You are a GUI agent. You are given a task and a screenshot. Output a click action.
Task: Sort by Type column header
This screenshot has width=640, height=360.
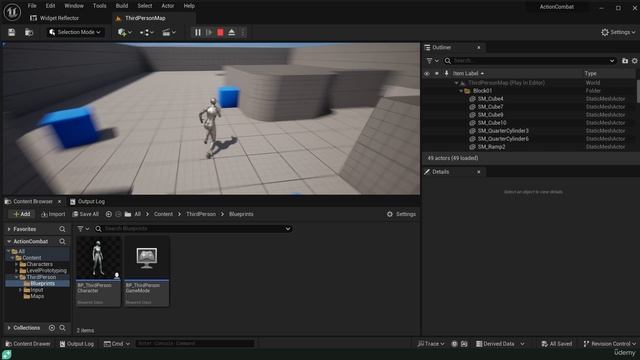[x=590, y=73]
